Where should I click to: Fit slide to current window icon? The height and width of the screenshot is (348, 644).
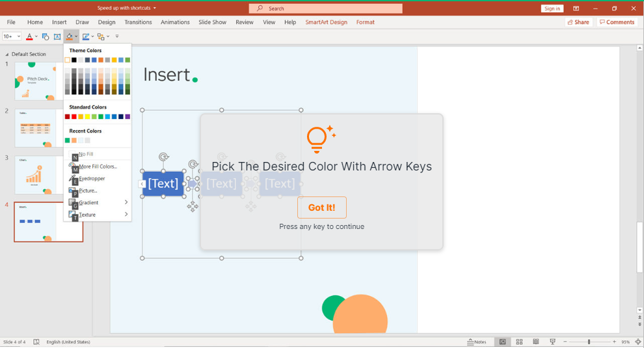[638, 342]
